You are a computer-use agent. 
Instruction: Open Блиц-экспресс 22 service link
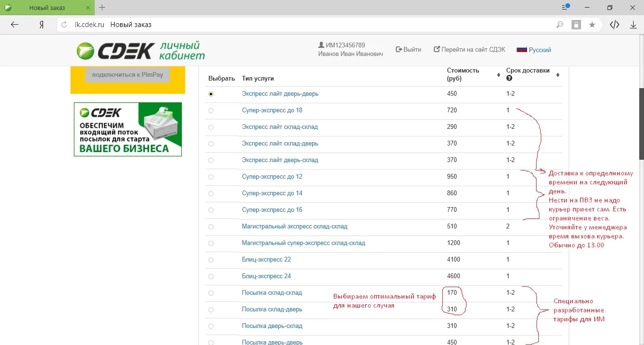tap(266, 260)
